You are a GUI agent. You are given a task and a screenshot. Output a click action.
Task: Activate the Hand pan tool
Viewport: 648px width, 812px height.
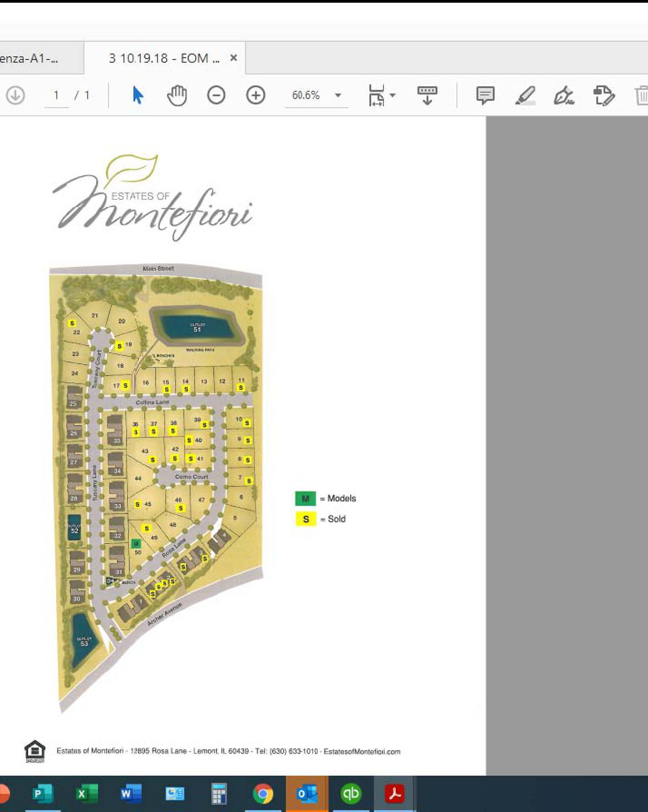click(177, 95)
